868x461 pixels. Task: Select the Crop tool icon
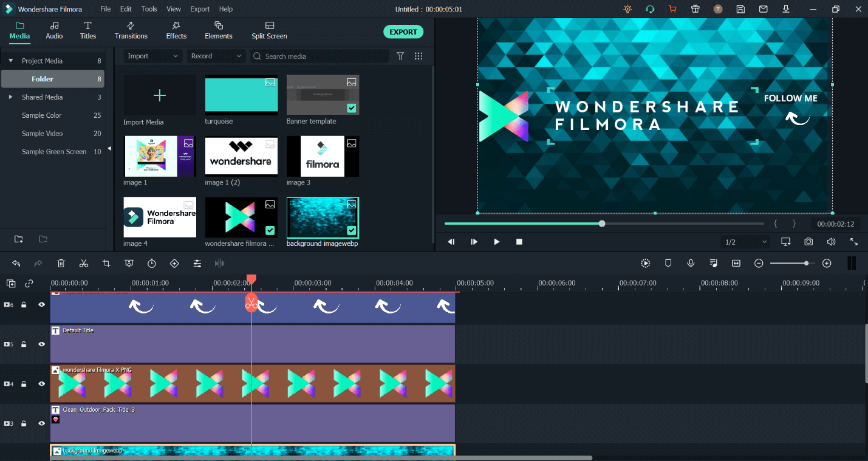[x=106, y=263]
